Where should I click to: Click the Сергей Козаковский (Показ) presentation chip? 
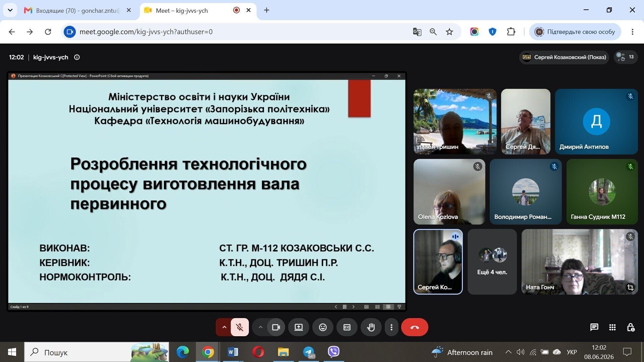564,57
